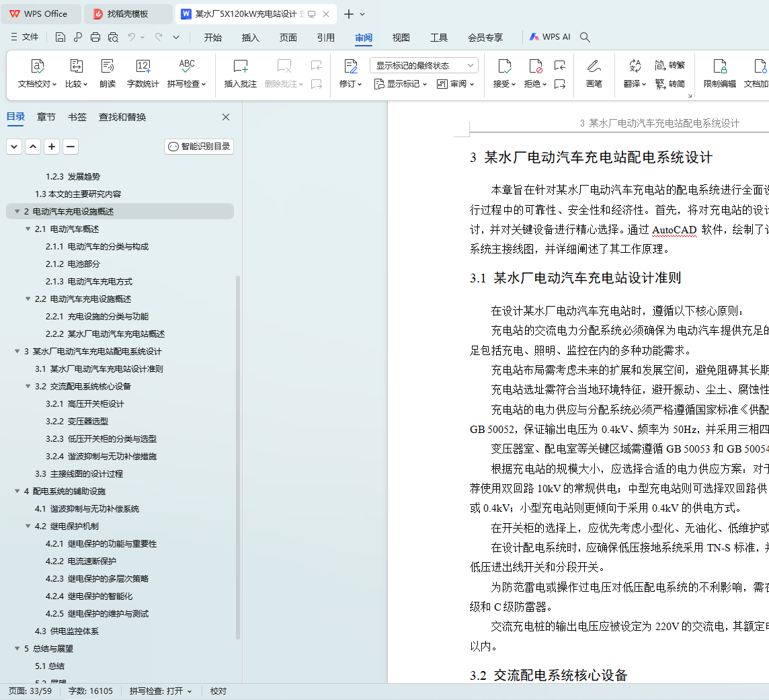Viewport: 769px width, 700px height.
Task: Expand the 审阅 pane dropdown in ribbon
Action: click(455, 84)
